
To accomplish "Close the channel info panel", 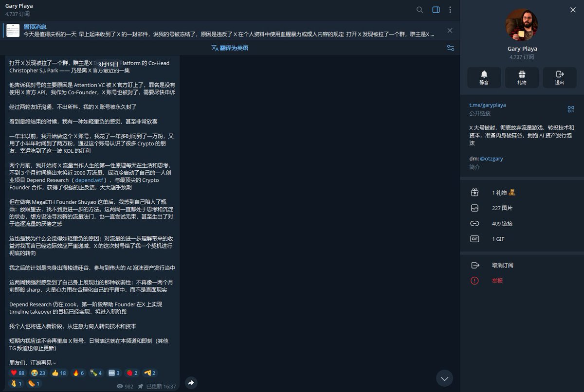I will coord(573,10).
